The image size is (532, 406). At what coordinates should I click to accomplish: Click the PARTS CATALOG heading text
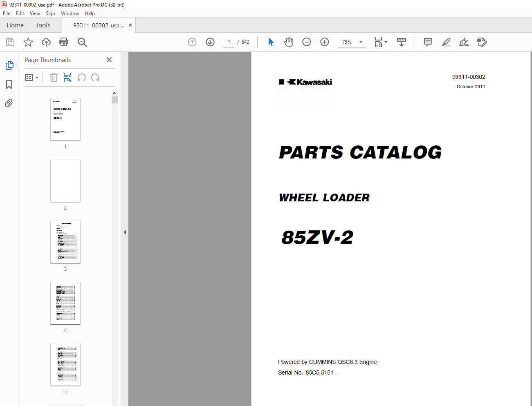click(x=360, y=152)
